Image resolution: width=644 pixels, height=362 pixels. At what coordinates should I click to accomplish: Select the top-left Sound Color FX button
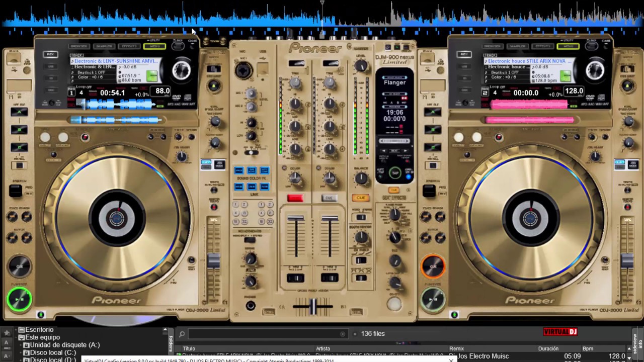pyautogui.click(x=238, y=170)
